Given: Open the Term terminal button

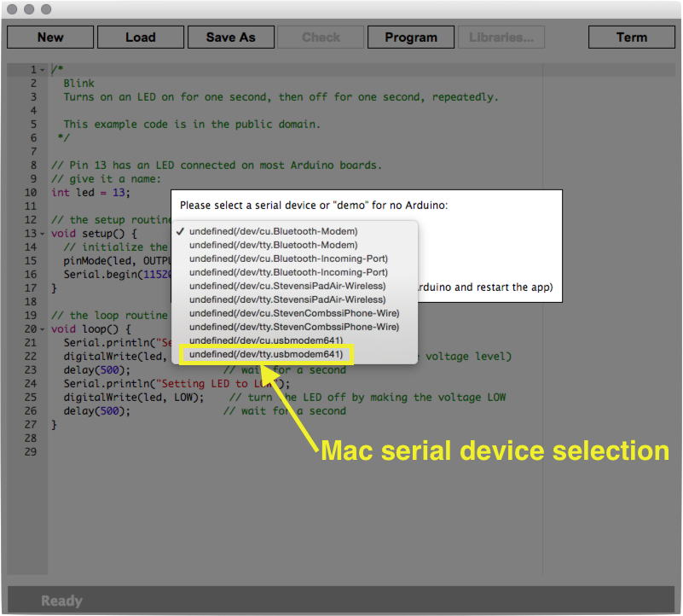Looking at the screenshot, I should click(x=632, y=38).
